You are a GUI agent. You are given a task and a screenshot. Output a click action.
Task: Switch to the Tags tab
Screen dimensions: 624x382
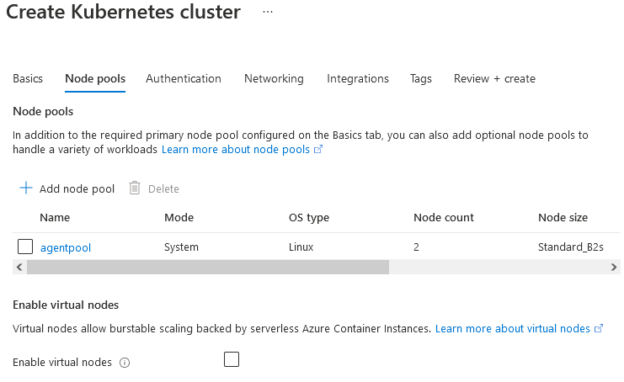(x=421, y=78)
